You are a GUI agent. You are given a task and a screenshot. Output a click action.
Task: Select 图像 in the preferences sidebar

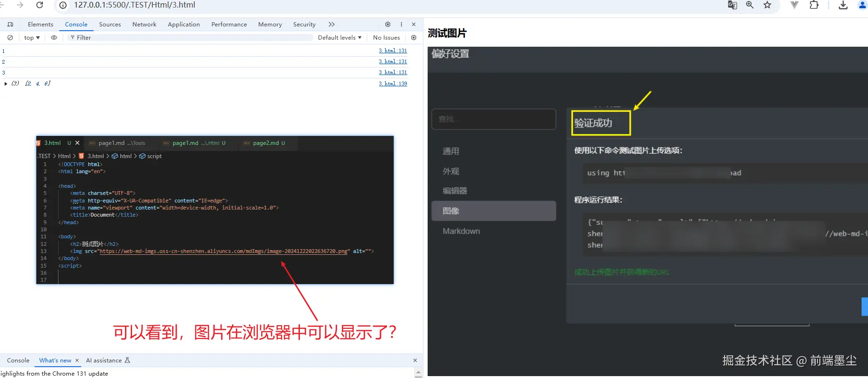pos(494,211)
